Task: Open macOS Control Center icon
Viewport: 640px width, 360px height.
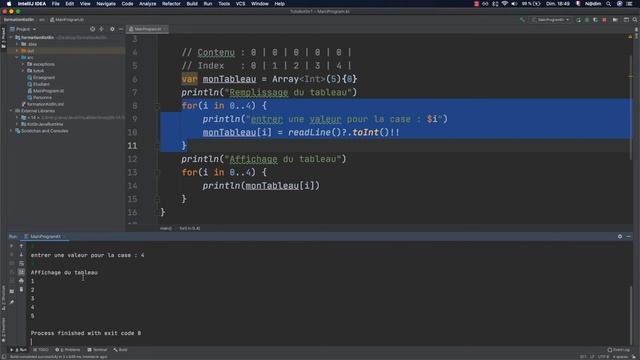Action: coord(629,4)
